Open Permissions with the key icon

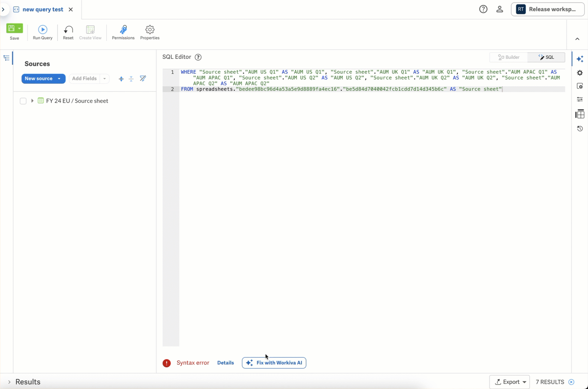[x=123, y=29]
